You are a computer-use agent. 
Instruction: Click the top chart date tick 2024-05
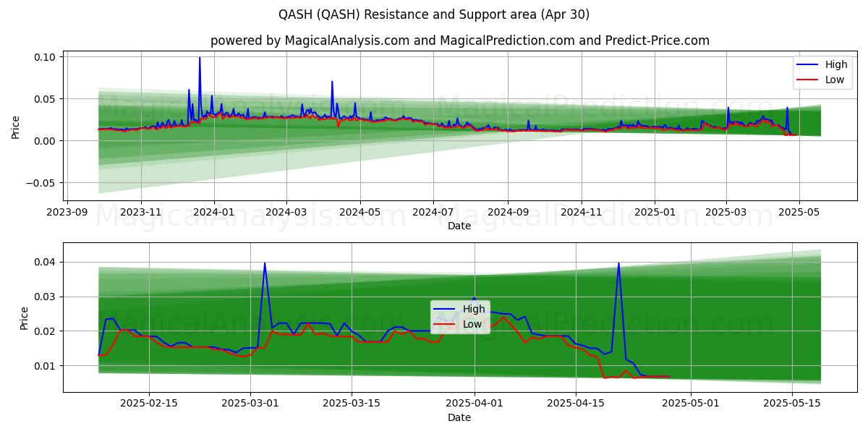[359, 213]
